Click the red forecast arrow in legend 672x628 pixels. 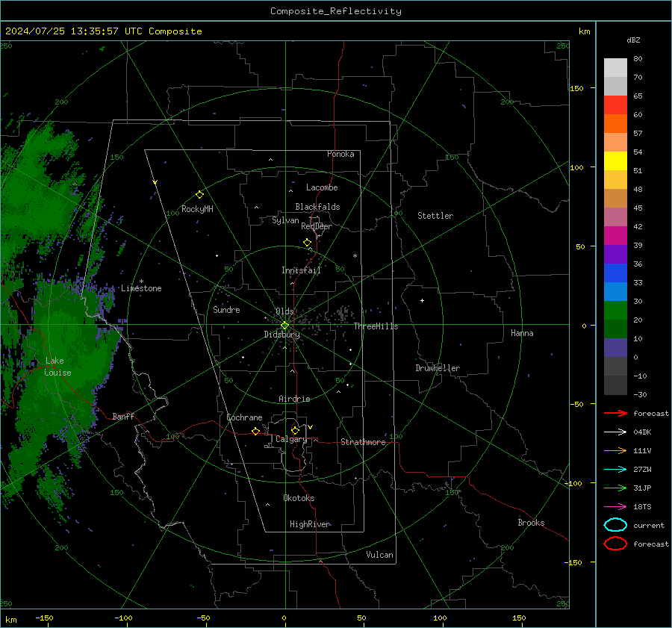[615, 413]
